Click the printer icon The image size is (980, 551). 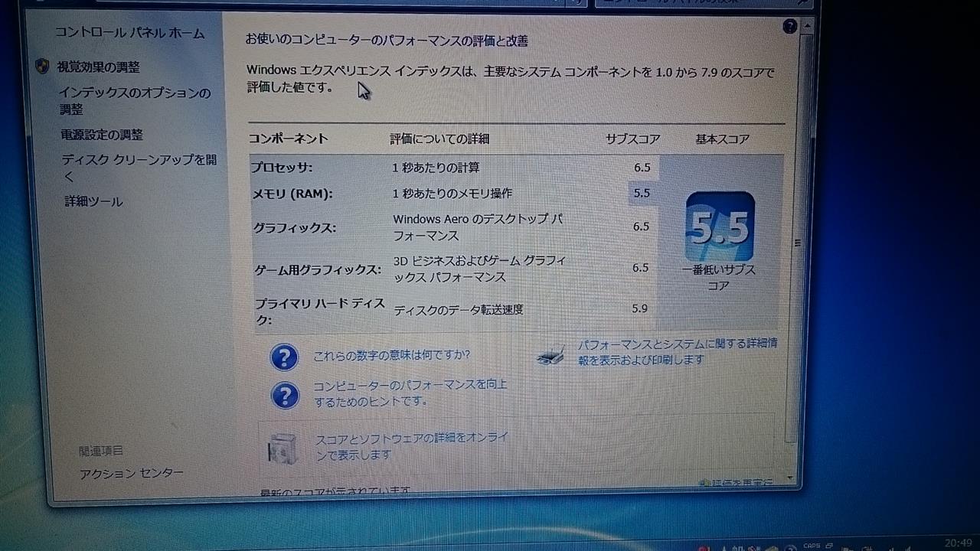(x=550, y=355)
